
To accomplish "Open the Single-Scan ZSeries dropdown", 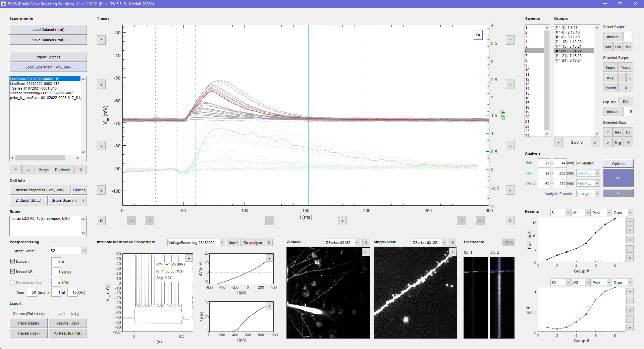I will [x=429, y=243].
